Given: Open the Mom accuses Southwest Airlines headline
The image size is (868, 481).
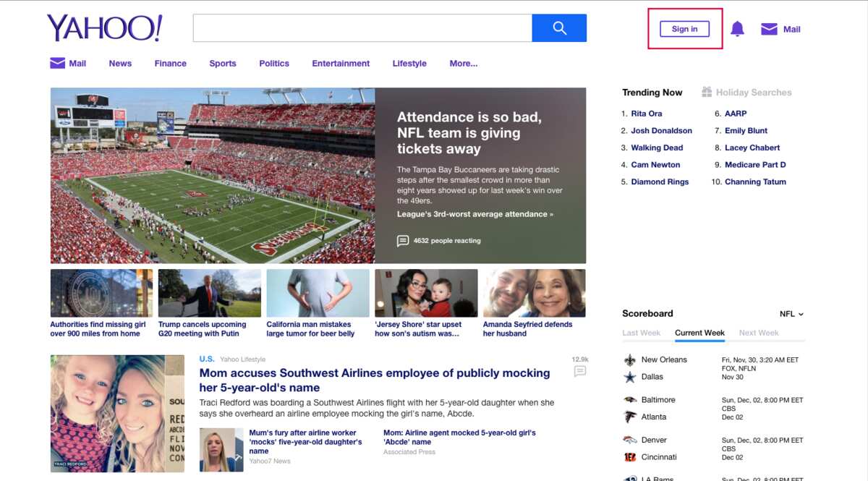Looking at the screenshot, I should tap(375, 380).
